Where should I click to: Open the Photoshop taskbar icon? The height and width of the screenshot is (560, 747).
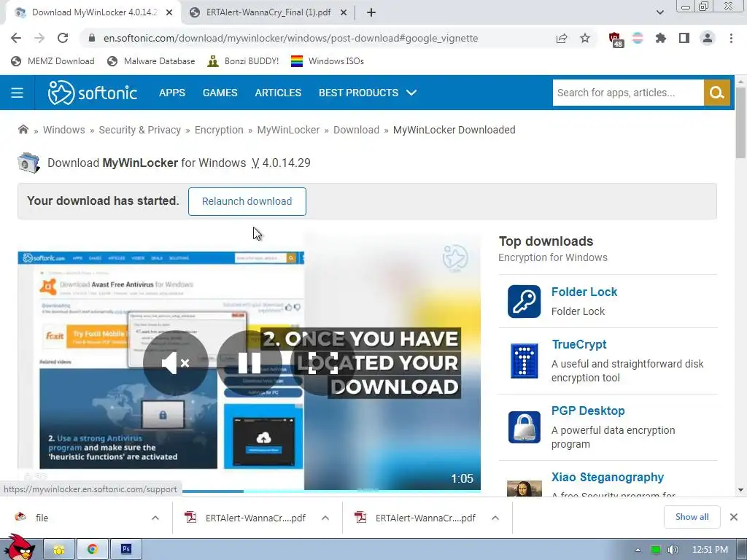pos(126,550)
